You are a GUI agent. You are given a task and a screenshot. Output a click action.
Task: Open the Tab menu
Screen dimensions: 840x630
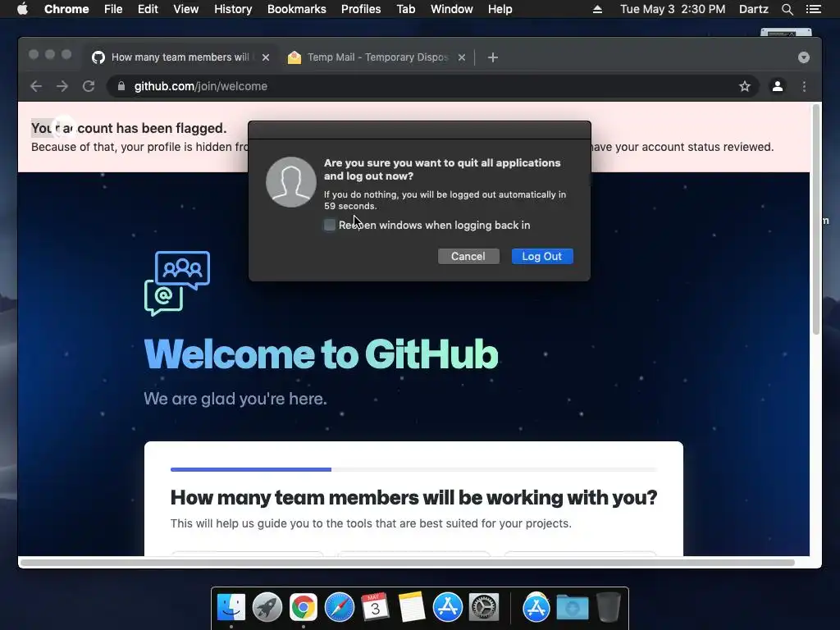[405, 9]
